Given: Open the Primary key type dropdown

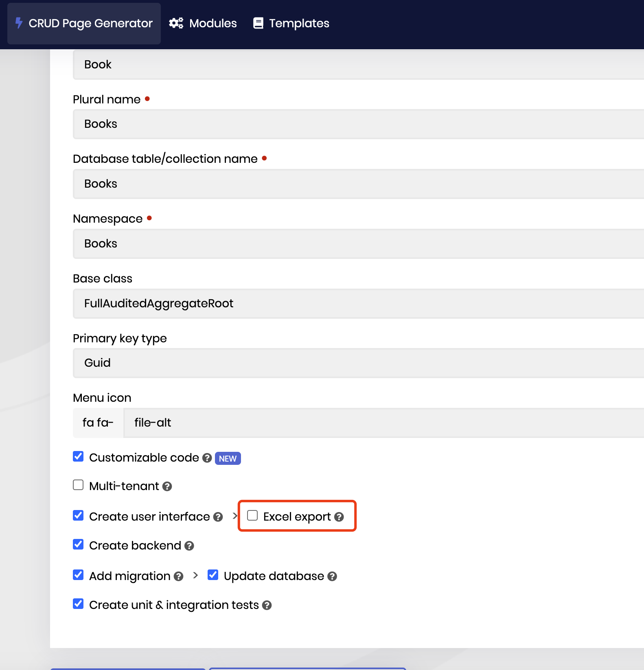Looking at the screenshot, I should pos(358,363).
